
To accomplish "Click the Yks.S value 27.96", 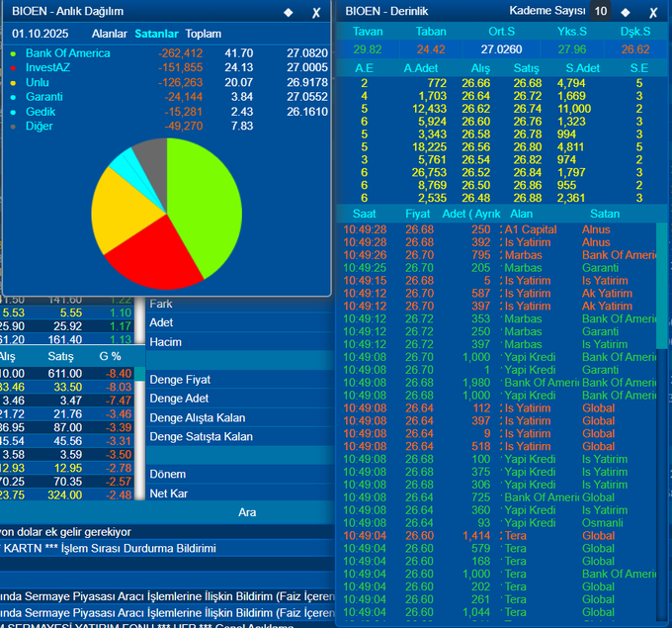I will [572, 49].
